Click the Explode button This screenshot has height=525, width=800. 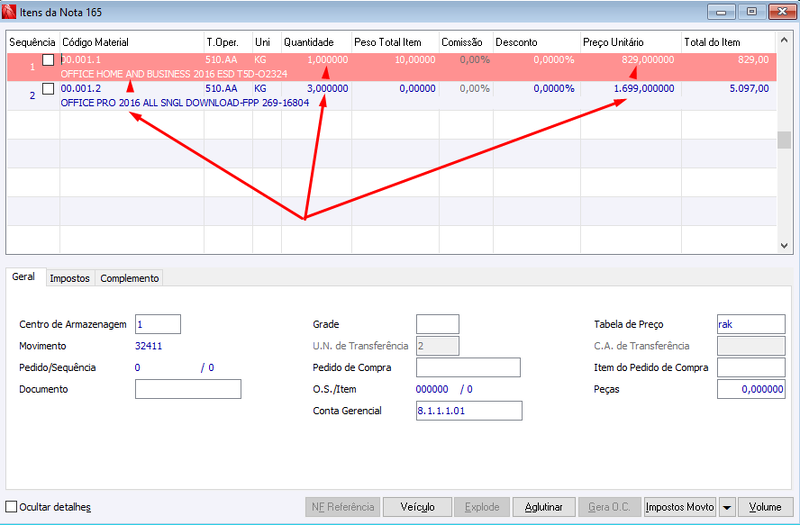482,507
